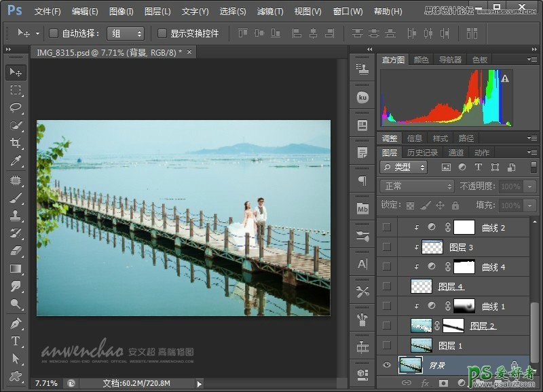Choose the Gradient tool
The height and width of the screenshot is (392, 543).
tap(16, 269)
